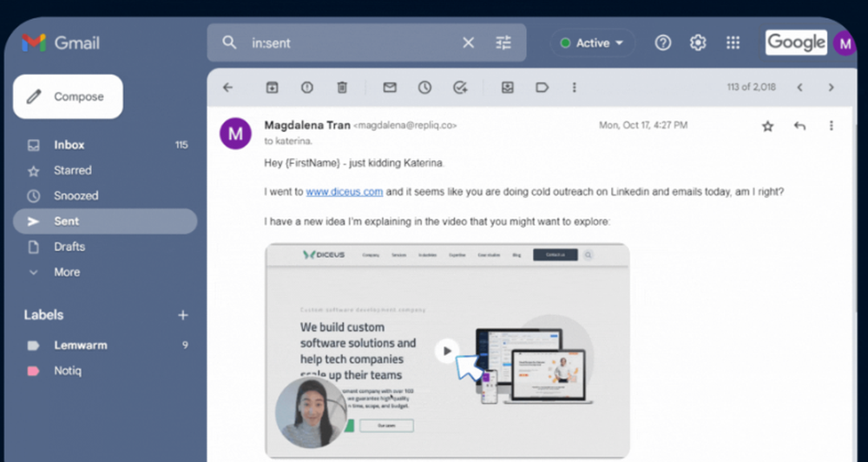Report this email as spam

coord(307,88)
